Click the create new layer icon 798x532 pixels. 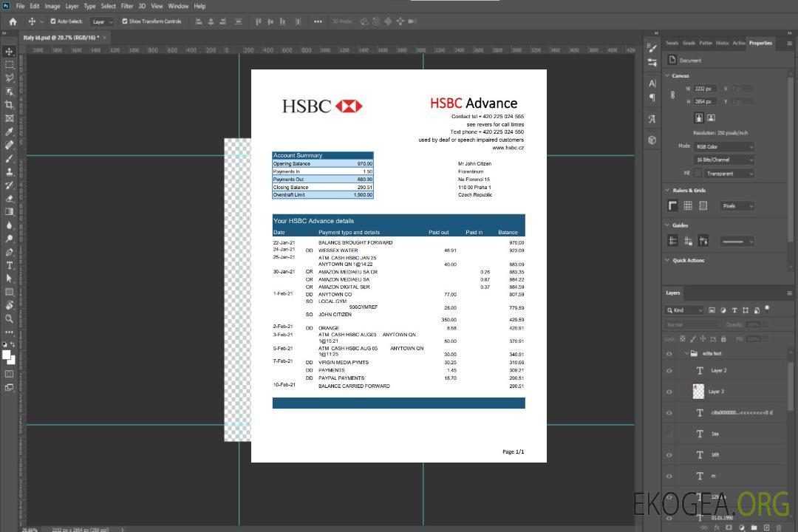(x=766, y=528)
